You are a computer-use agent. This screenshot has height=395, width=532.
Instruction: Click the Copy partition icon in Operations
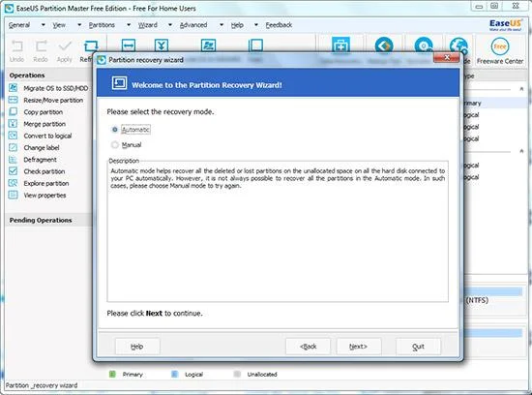point(13,111)
